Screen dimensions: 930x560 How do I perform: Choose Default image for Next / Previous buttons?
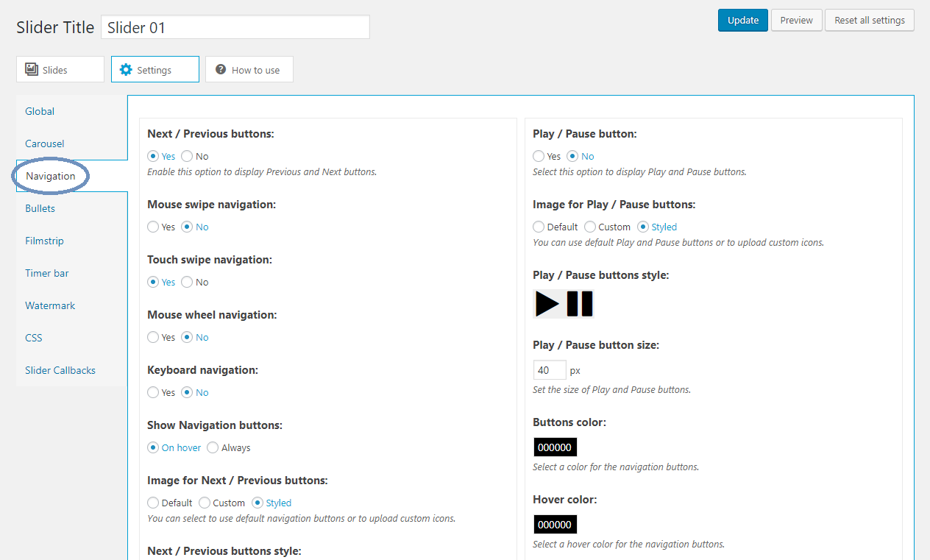(153, 503)
